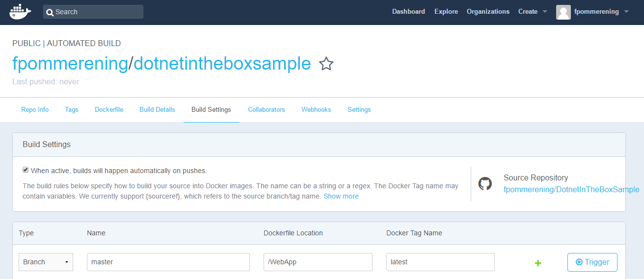Click the Show more link
The image size is (644, 279).
pyautogui.click(x=341, y=196)
